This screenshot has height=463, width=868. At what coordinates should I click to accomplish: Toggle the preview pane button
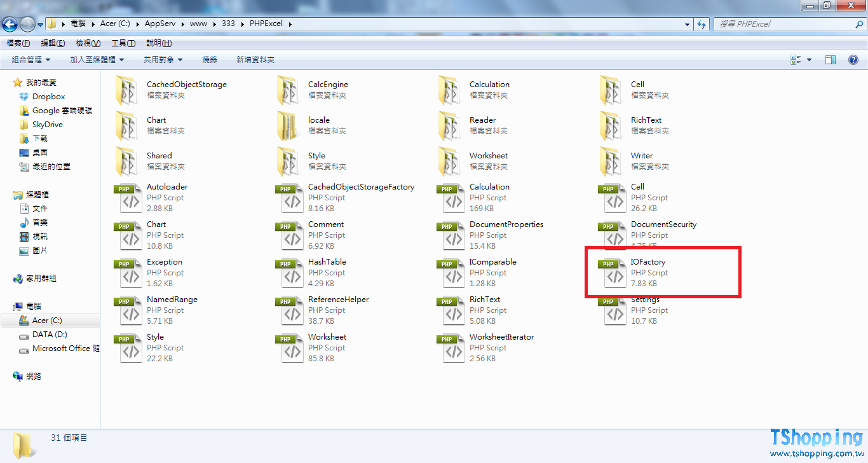[x=831, y=60]
